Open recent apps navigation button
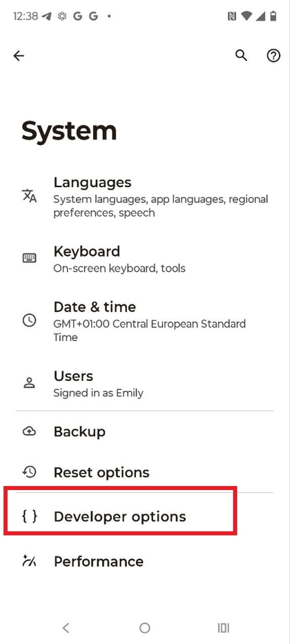This screenshot has width=290, height=644. point(224,627)
